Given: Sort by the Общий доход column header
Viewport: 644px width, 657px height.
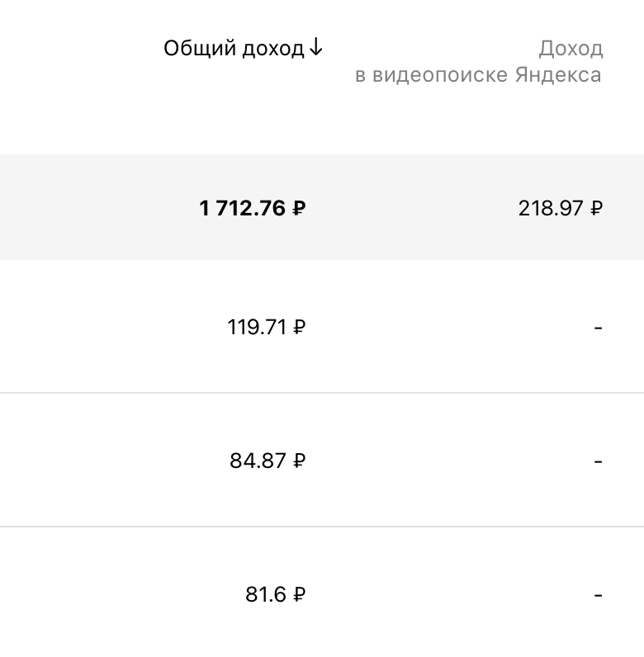Looking at the screenshot, I should coord(244,48).
